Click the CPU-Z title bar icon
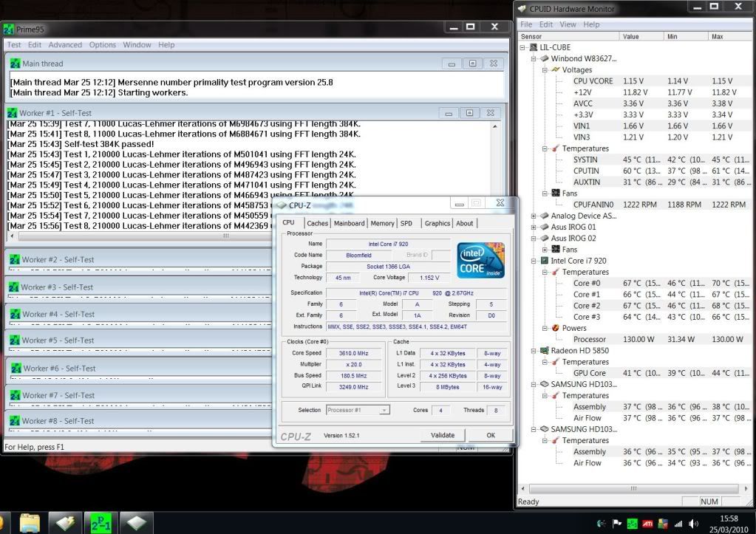756x534 pixels. point(281,205)
